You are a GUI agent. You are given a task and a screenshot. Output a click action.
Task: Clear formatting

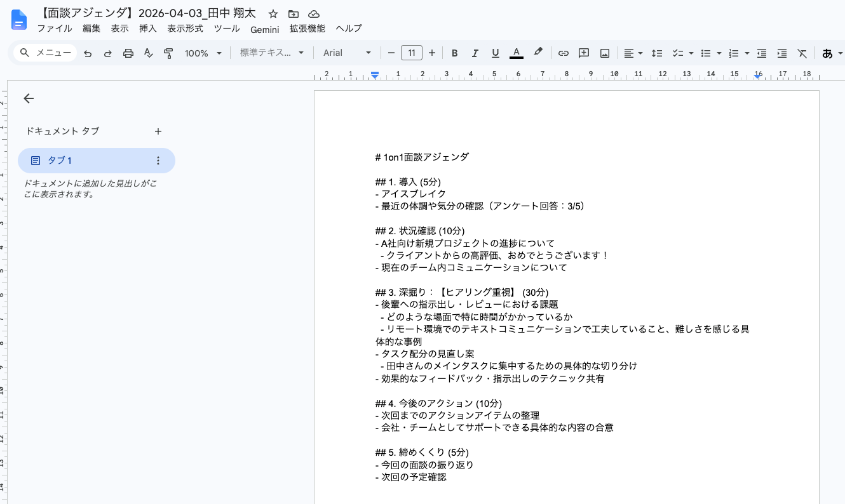click(802, 53)
